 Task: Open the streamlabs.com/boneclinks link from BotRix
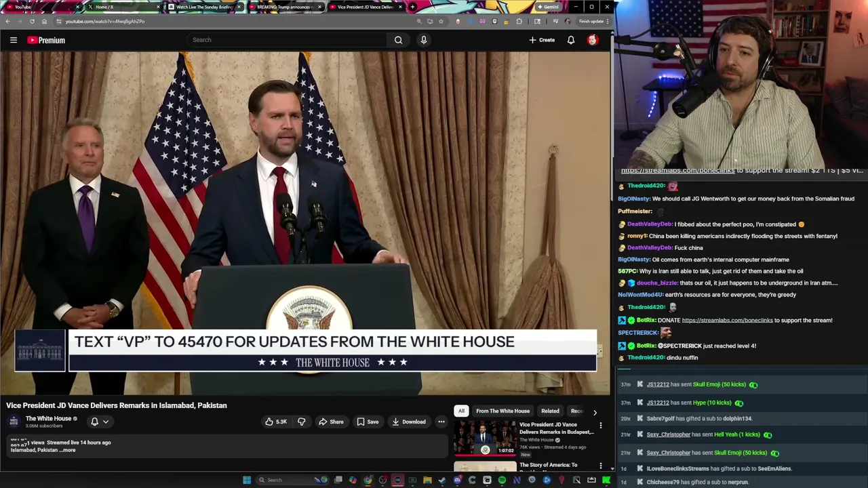coord(727,320)
